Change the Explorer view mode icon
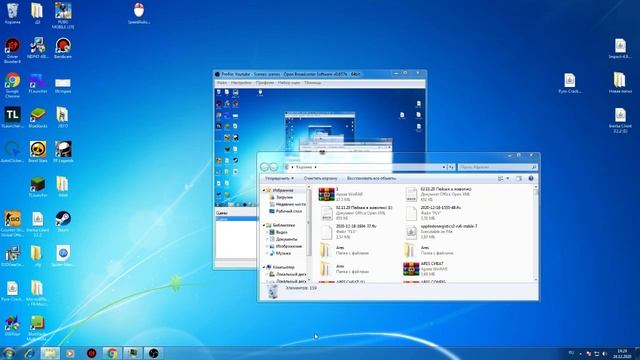The width and height of the screenshot is (640, 360). click(500, 178)
